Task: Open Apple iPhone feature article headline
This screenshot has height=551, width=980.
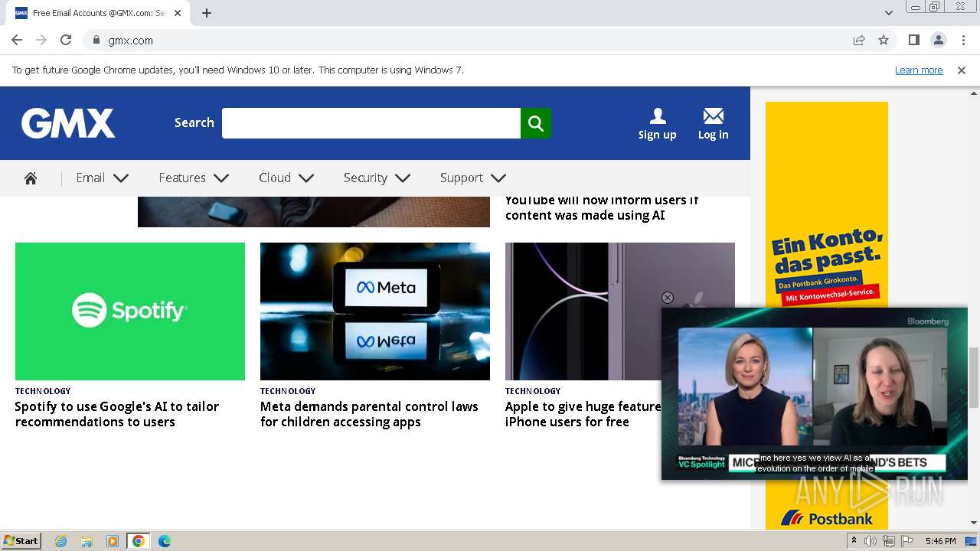Action: [x=583, y=414]
